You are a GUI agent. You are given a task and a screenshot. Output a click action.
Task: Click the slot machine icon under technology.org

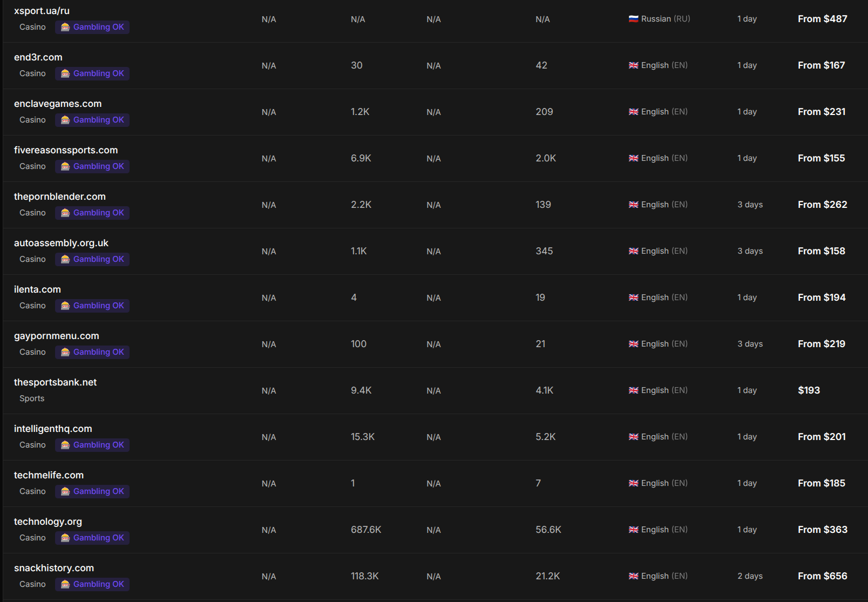point(65,538)
